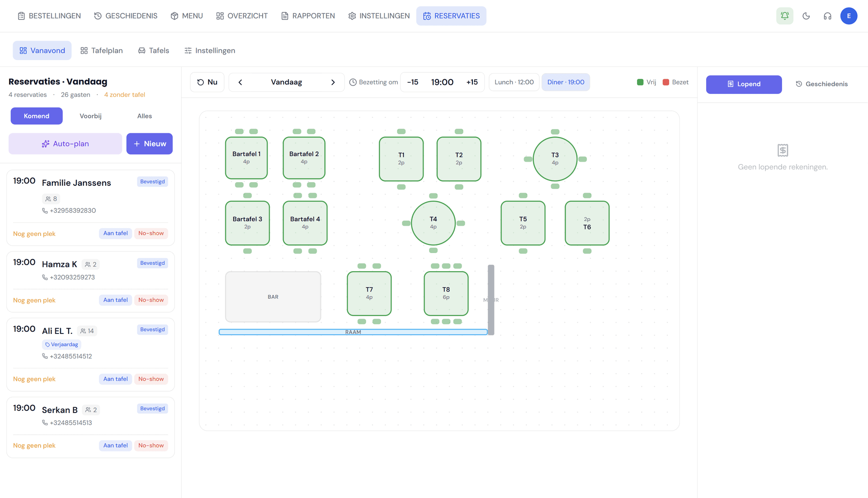Open the Bestellingen section

pyautogui.click(x=49, y=16)
